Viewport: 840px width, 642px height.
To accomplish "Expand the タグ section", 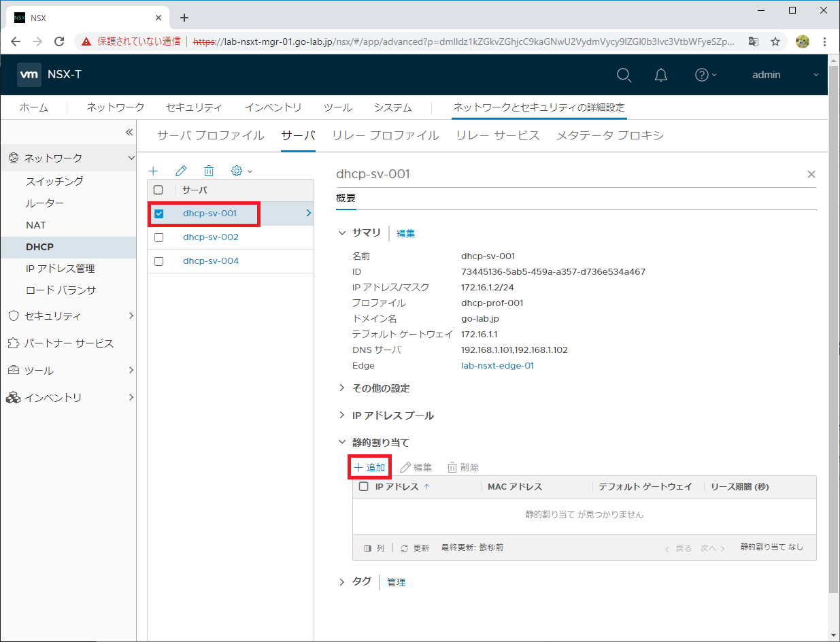I will (x=342, y=582).
